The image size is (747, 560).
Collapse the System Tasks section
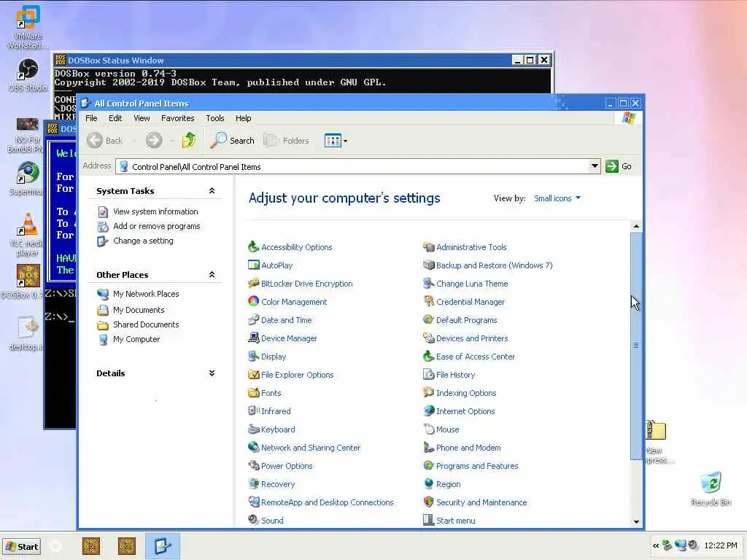(x=212, y=190)
